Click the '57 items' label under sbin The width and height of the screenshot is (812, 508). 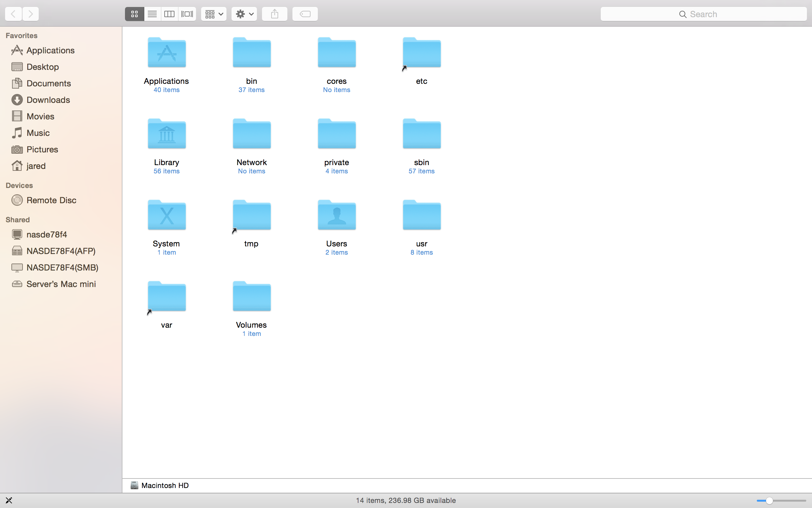[x=422, y=171]
